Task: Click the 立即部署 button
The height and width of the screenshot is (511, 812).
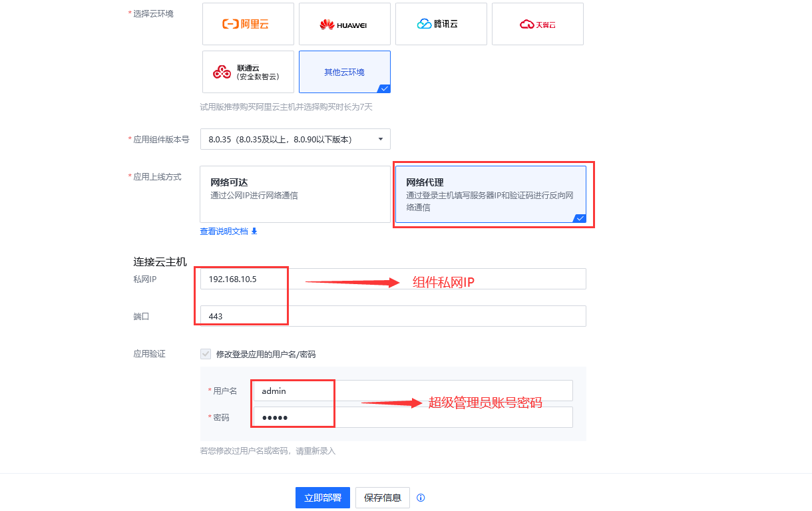Action: click(x=322, y=498)
